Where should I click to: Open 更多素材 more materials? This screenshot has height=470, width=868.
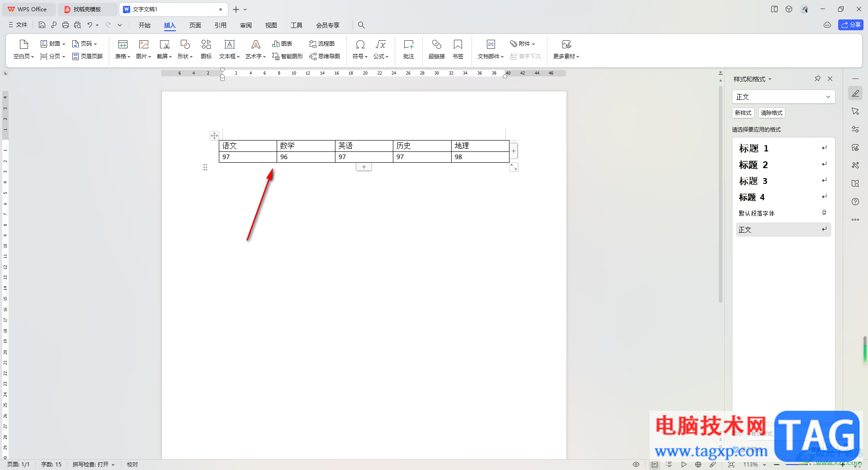(x=566, y=49)
